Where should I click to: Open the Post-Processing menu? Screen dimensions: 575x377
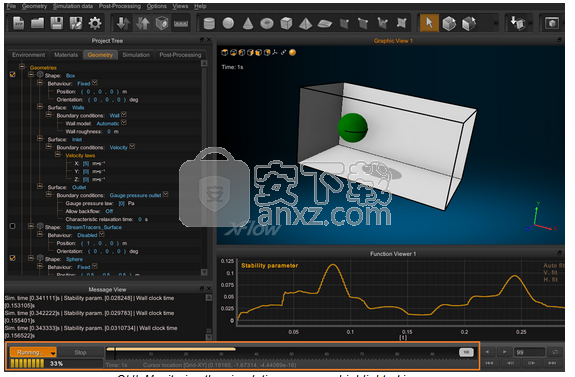(x=120, y=6)
